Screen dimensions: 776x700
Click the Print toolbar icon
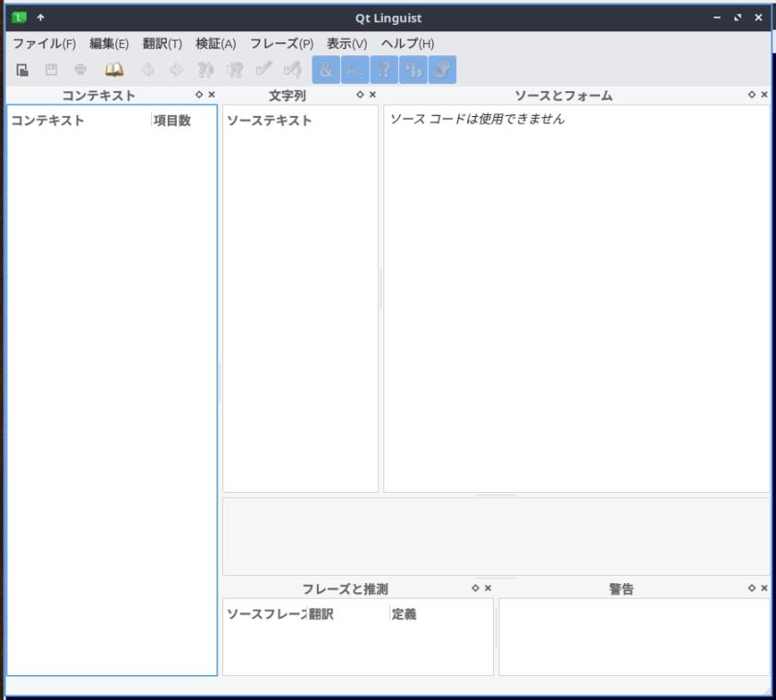point(80,70)
